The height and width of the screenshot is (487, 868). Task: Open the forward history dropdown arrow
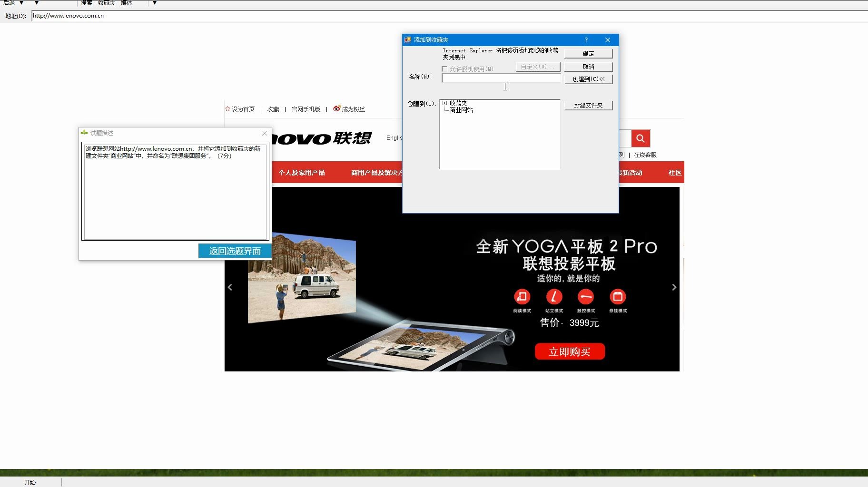[37, 3]
